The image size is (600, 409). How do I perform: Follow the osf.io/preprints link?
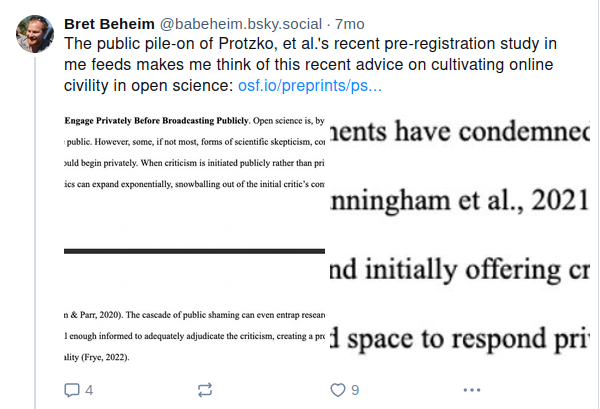tap(310, 86)
